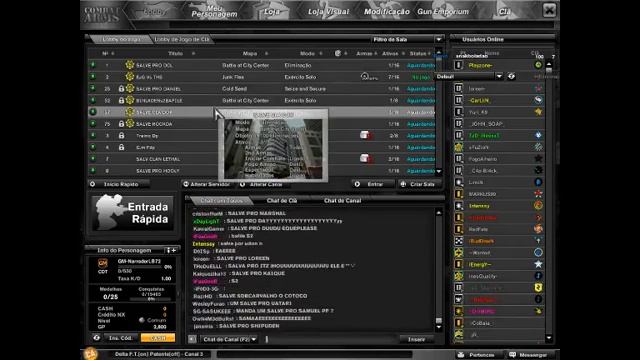The width and height of the screenshot is (640, 360).
Task: Click the star emblem beside Energ¥~
Action: pyautogui.click(x=538, y=264)
